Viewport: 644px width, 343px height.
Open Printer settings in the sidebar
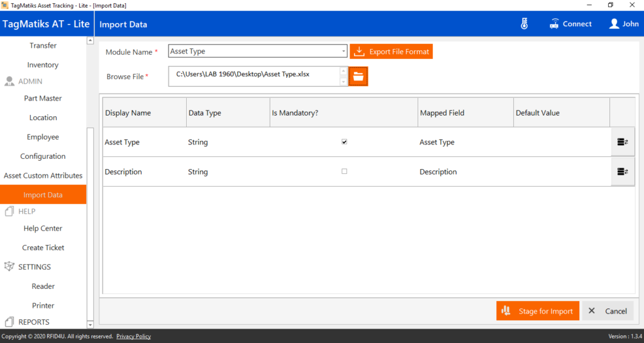43,306
